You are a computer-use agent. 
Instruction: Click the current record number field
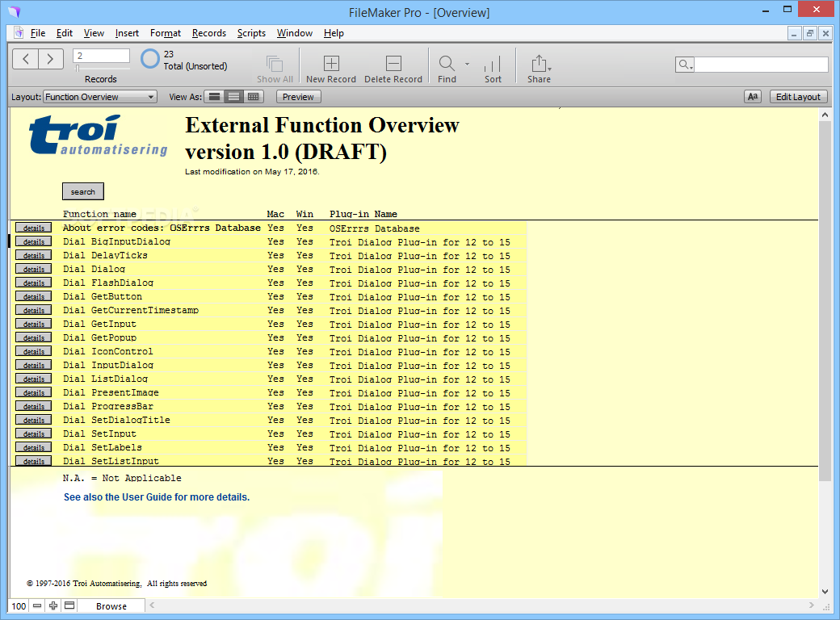[101, 56]
